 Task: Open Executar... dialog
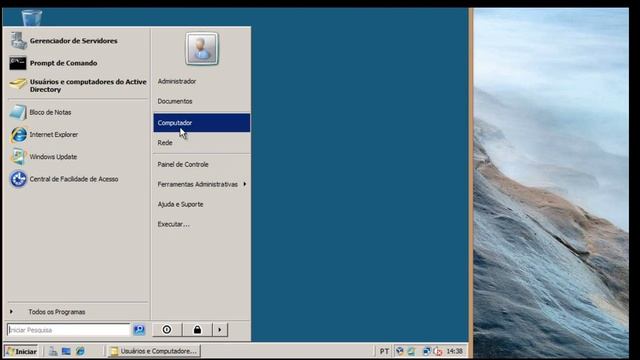click(173, 224)
